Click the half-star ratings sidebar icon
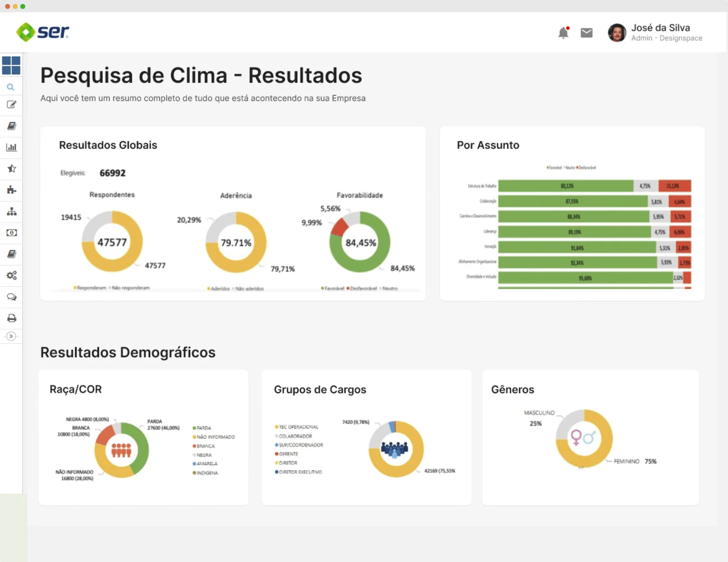728x562 pixels. [11, 169]
